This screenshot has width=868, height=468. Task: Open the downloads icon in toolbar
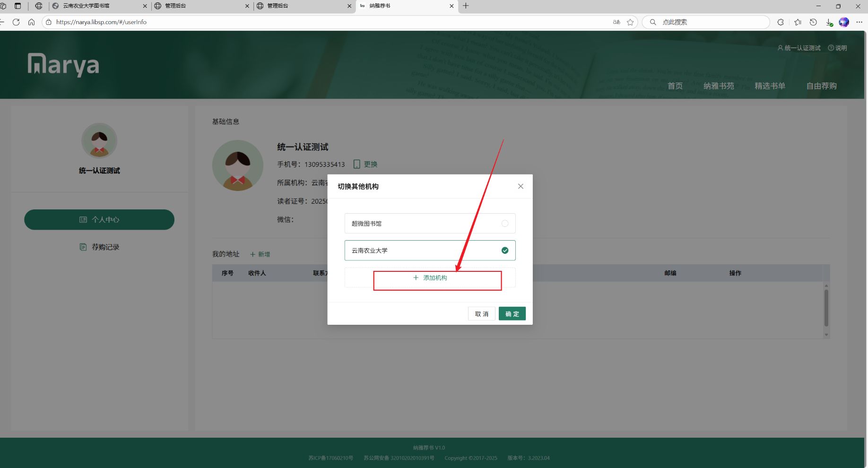tap(829, 22)
